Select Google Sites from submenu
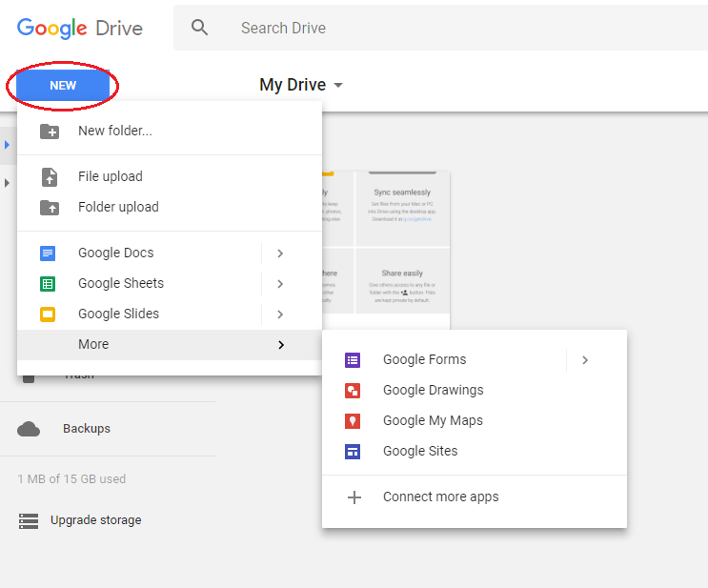The image size is (708, 588). click(x=475, y=451)
